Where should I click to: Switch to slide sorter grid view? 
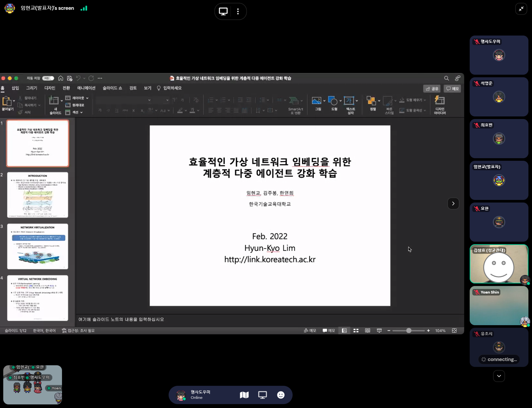click(356, 330)
